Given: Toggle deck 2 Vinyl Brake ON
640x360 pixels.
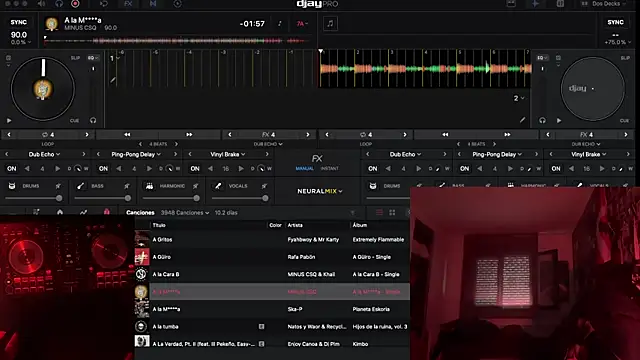Looking at the screenshot, I should [556, 169].
